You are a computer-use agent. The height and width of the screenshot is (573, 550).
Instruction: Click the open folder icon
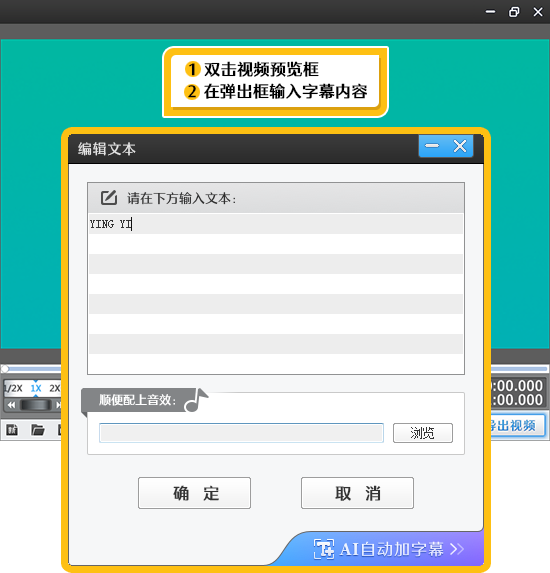coord(38,430)
